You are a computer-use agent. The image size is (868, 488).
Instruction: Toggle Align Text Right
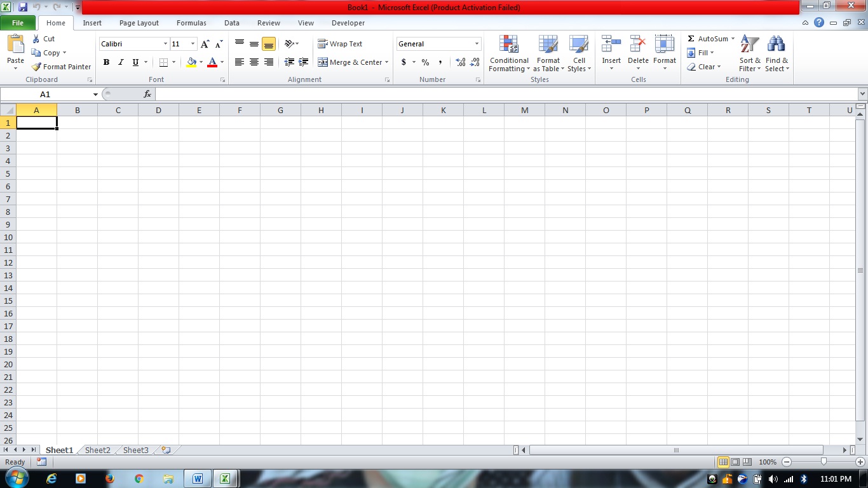pyautogui.click(x=269, y=62)
